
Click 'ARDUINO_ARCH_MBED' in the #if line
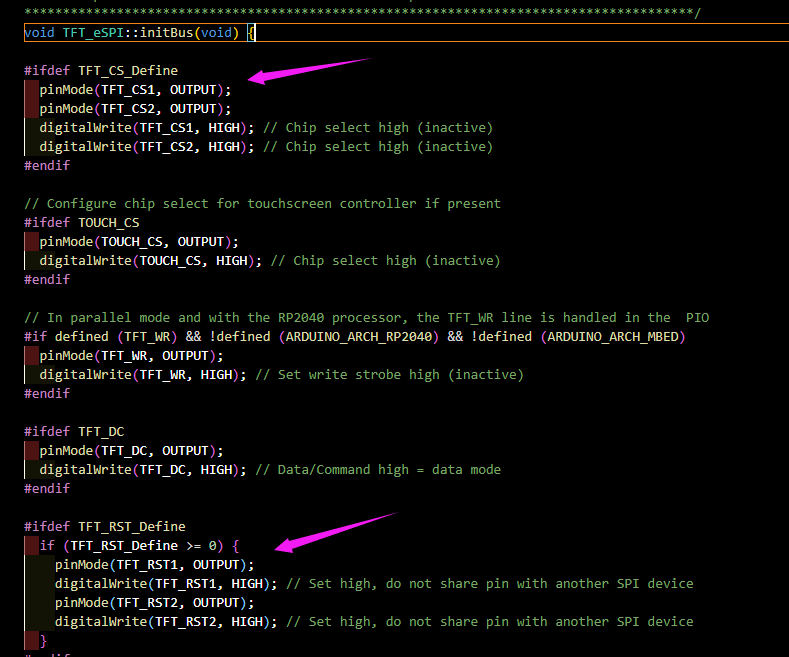[x=613, y=337]
